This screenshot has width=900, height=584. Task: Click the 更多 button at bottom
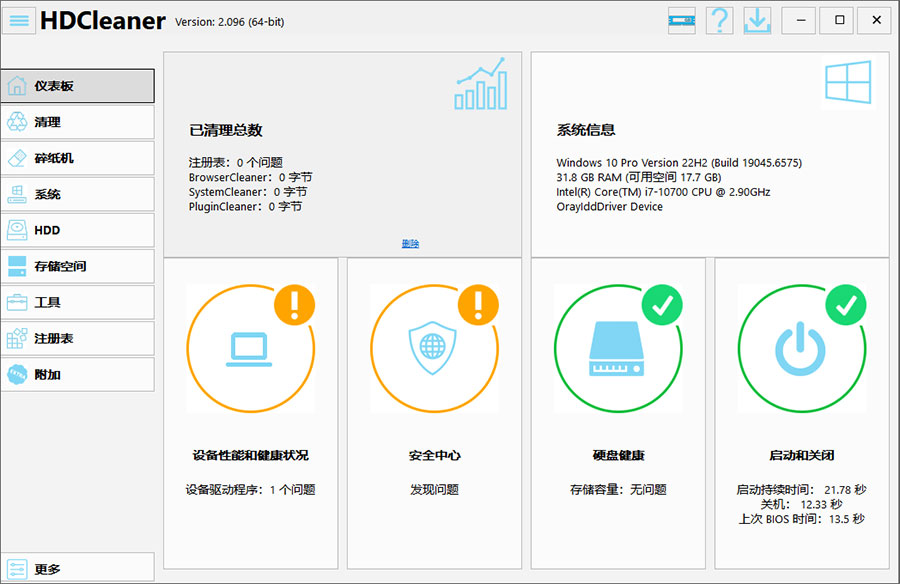77,568
